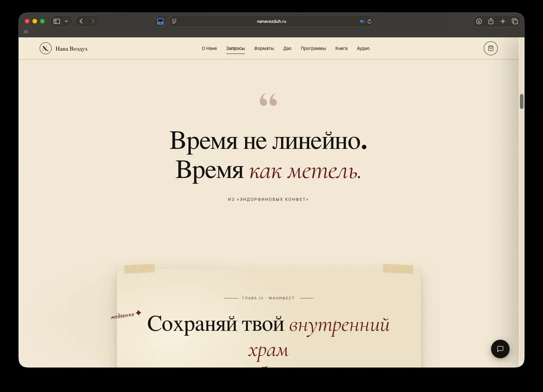Open a new tab

click(503, 21)
